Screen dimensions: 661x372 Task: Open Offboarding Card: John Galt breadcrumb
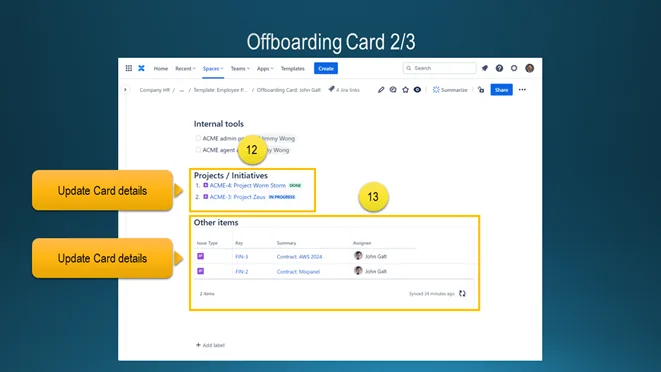tap(289, 90)
